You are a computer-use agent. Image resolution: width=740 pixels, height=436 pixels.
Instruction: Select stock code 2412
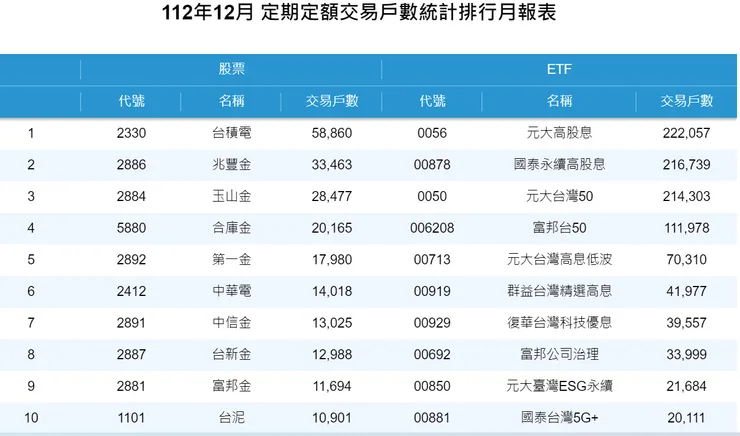131,291
